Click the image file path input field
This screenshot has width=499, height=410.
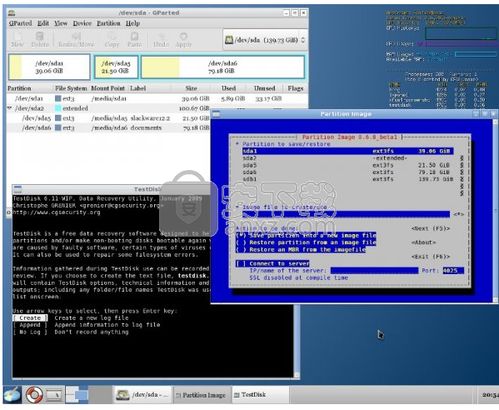point(346,214)
